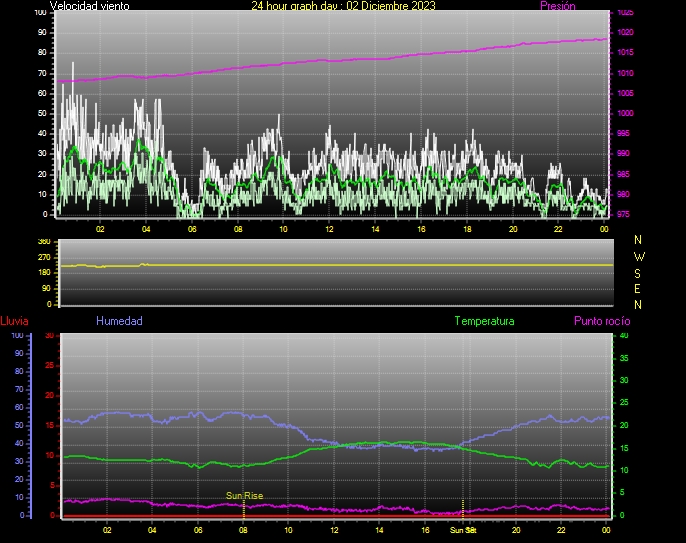Click the 10 hour tick on bottom chart
The width and height of the screenshot is (686, 543).
(x=288, y=530)
